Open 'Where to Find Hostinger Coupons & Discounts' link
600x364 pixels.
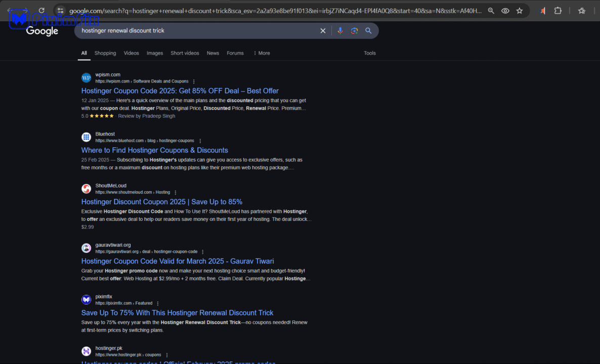[154, 150]
